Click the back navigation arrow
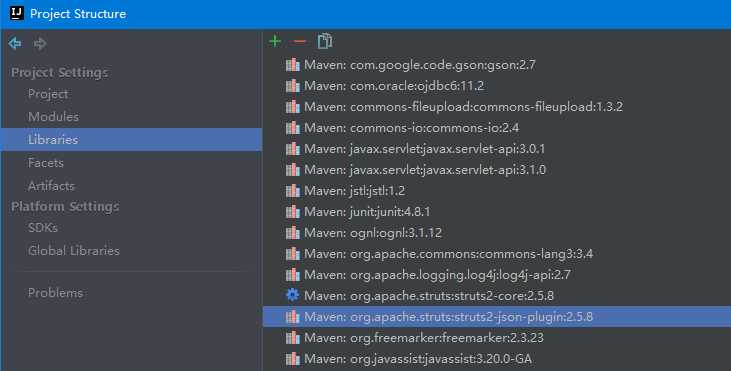731x371 pixels. pyautogui.click(x=15, y=43)
